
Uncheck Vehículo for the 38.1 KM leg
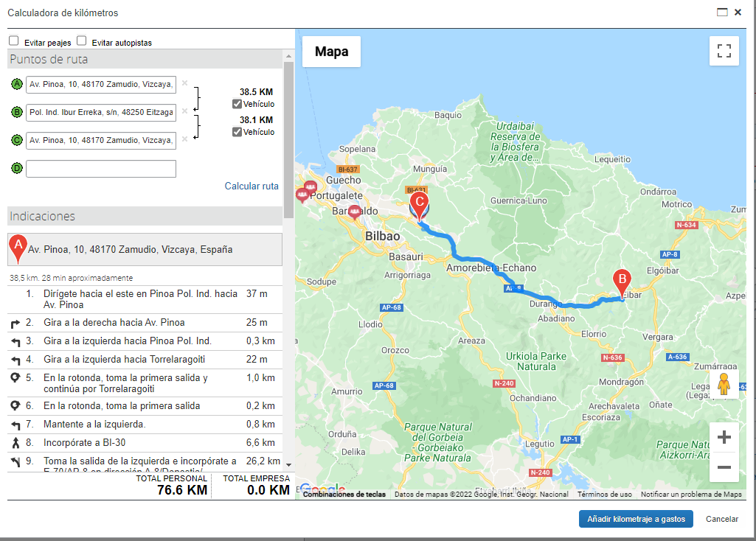pos(237,132)
